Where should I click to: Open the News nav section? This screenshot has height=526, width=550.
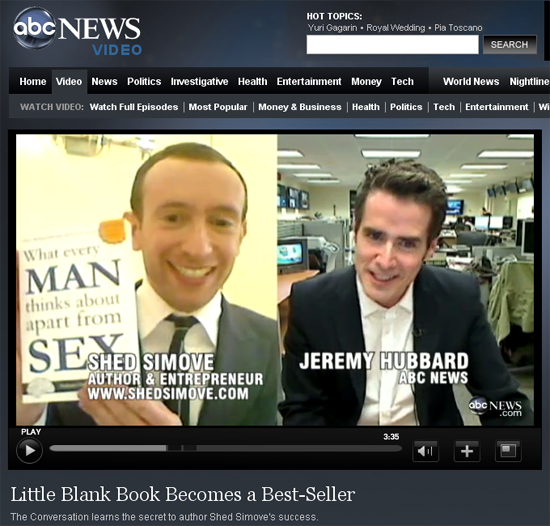point(105,81)
